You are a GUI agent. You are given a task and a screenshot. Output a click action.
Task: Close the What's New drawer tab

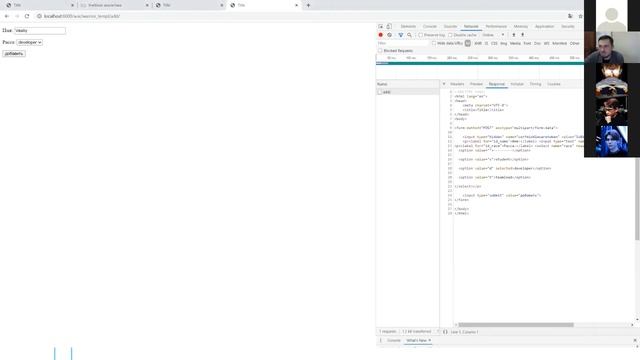tap(429, 340)
